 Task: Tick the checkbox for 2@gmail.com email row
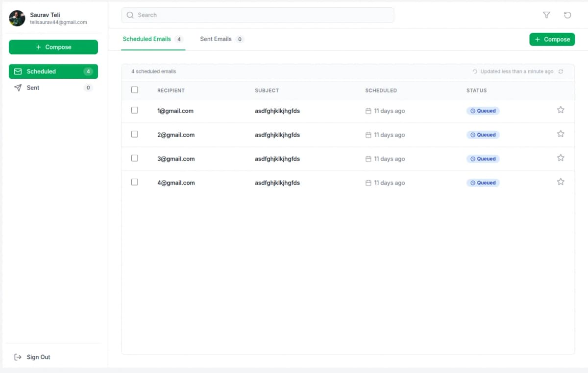[x=135, y=134]
